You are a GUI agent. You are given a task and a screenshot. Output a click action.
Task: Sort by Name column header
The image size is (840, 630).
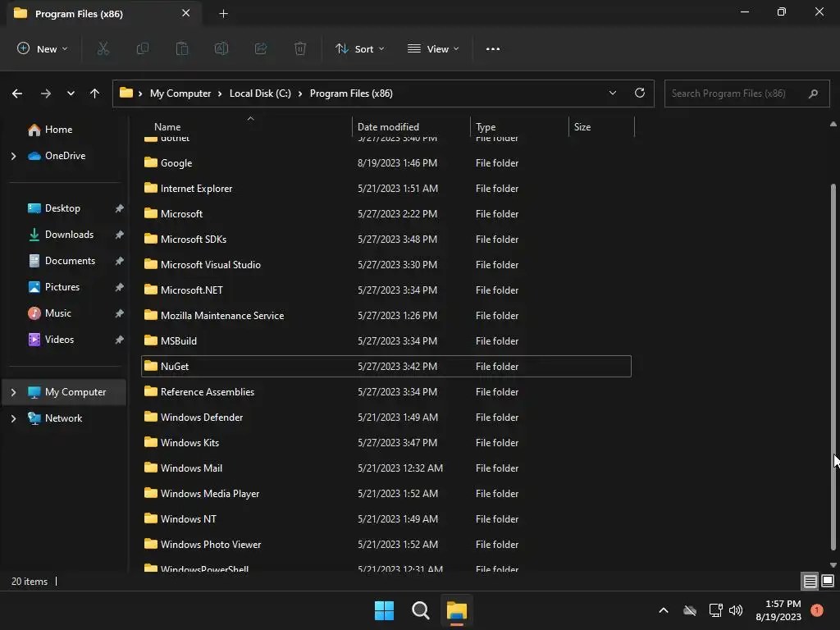tap(167, 127)
